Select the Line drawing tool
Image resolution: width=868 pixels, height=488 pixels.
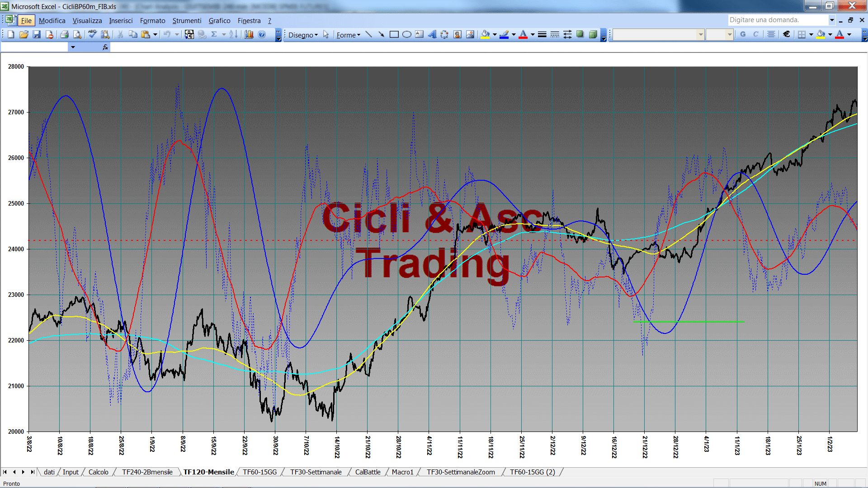click(369, 34)
